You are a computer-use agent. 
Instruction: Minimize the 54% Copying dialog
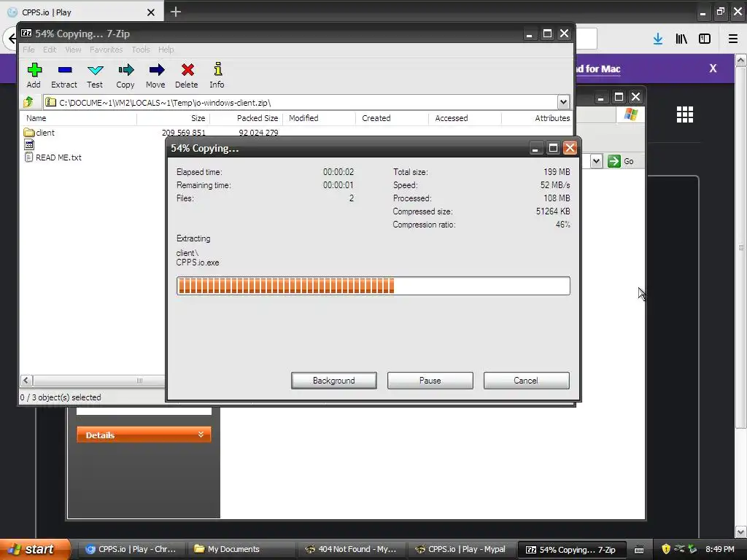(x=535, y=148)
